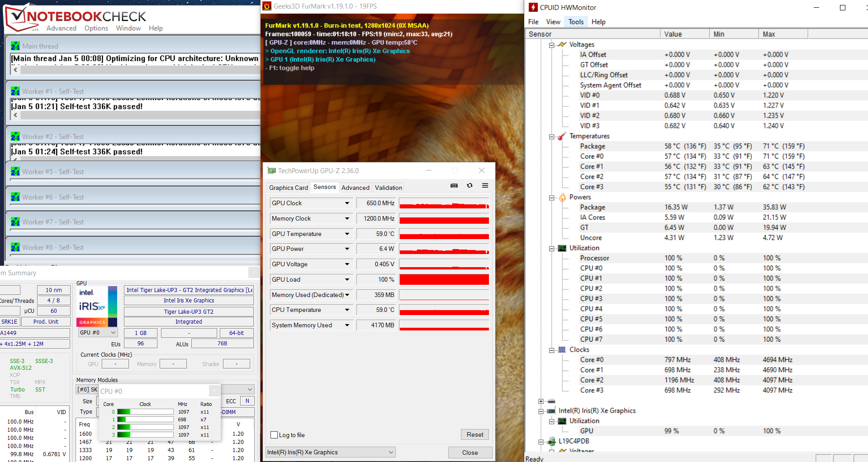The width and height of the screenshot is (868, 462).
Task: Select the Package temperature row in HWMonitor
Action: tap(692, 146)
